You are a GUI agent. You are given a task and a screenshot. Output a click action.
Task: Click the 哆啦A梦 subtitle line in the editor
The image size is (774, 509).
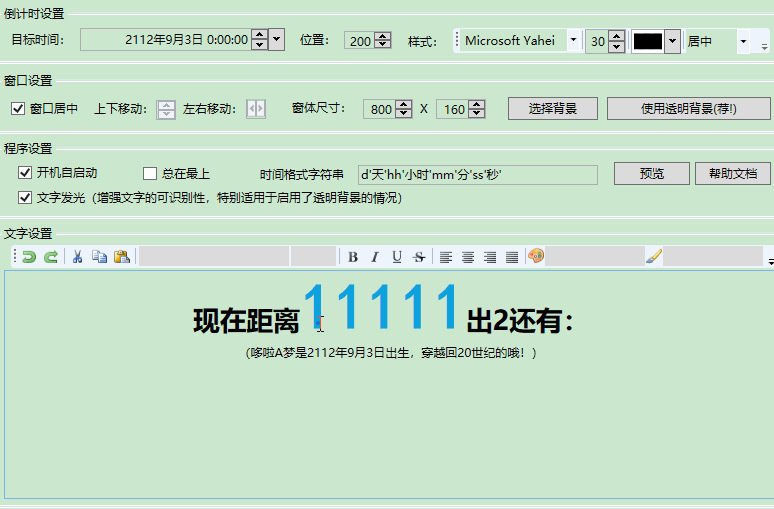click(x=391, y=353)
